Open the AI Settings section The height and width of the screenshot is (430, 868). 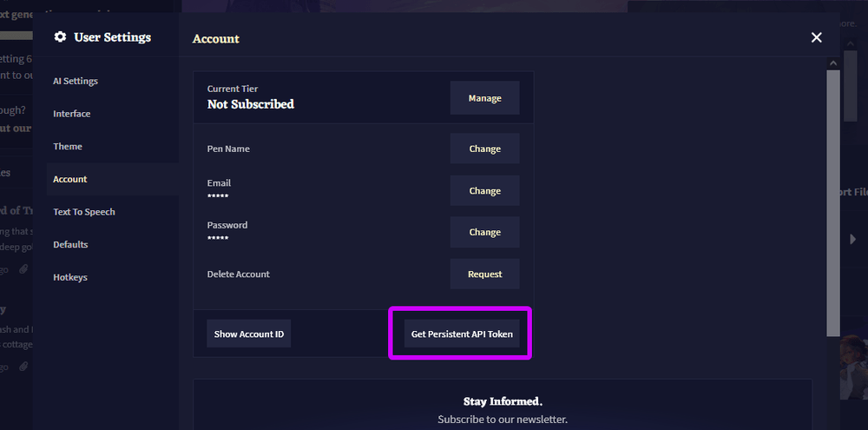(76, 81)
